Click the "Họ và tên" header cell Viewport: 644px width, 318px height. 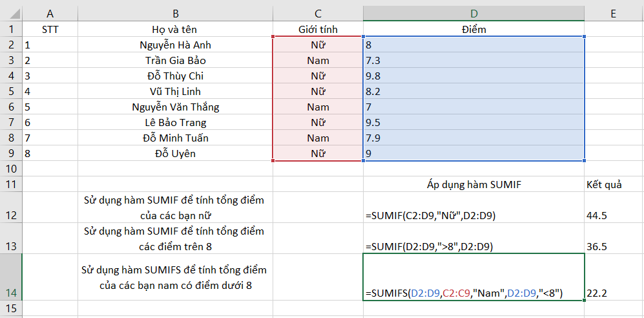pyautogui.click(x=175, y=29)
